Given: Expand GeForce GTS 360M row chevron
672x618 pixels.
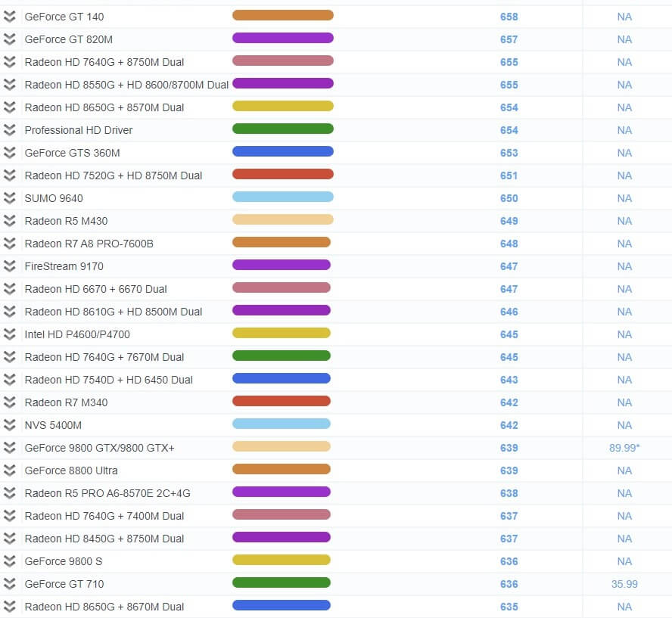Looking at the screenshot, I should point(9,153).
